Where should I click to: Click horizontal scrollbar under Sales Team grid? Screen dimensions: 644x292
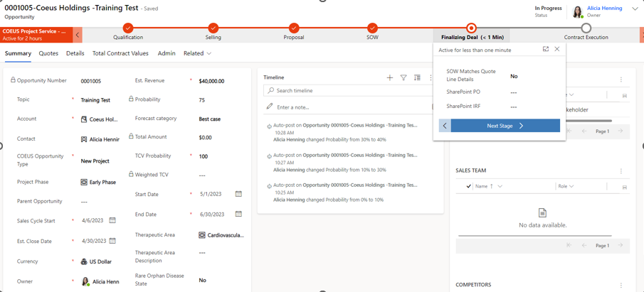pyautogui.click(x=534, y=236)
